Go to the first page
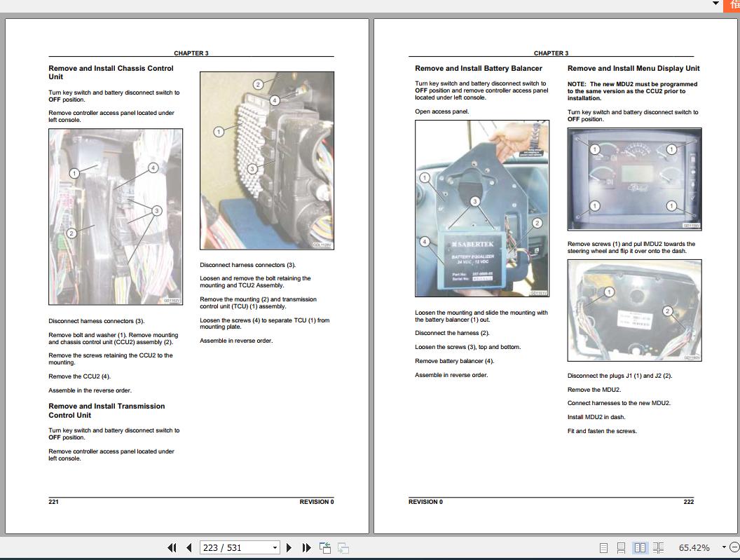 pyautogui.click(x=172, y=547)
